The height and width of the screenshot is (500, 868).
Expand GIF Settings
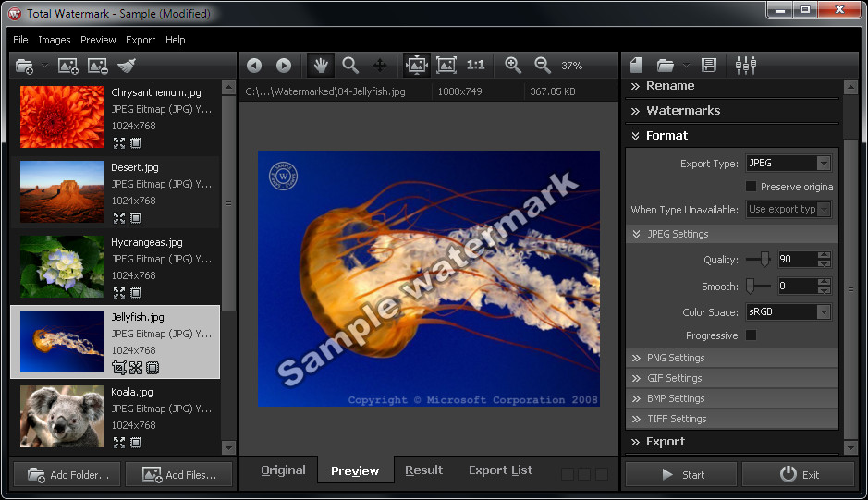tap(732, 378)
